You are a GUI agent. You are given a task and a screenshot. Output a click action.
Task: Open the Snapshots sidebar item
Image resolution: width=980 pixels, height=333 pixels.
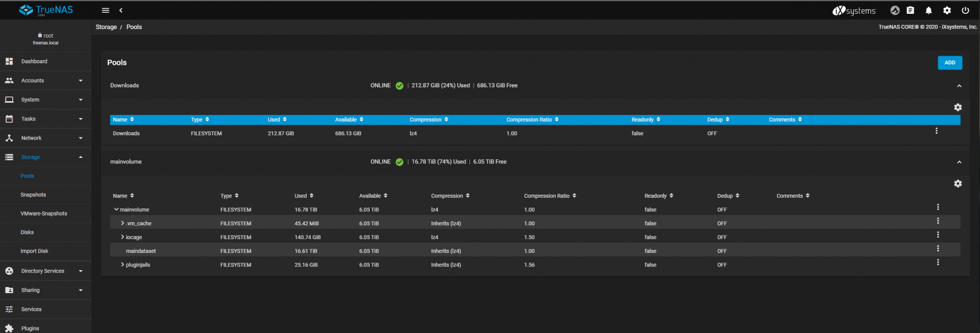tap(33, 195)
